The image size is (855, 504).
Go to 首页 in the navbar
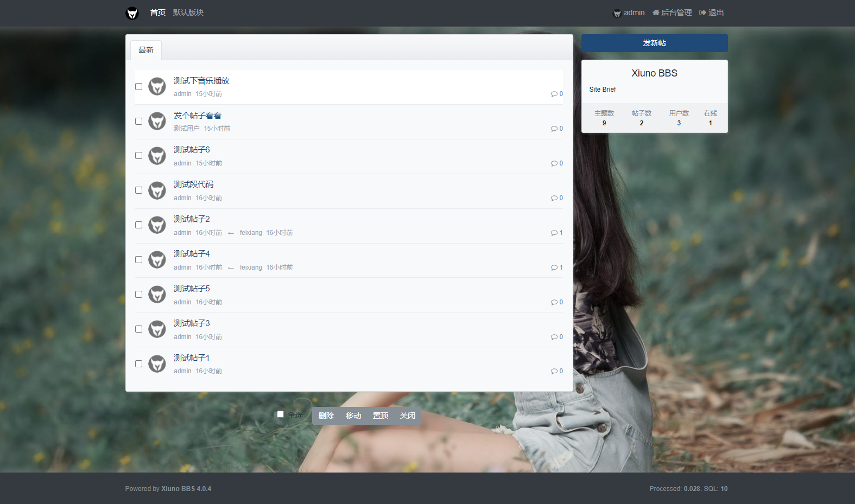[157, 12]
